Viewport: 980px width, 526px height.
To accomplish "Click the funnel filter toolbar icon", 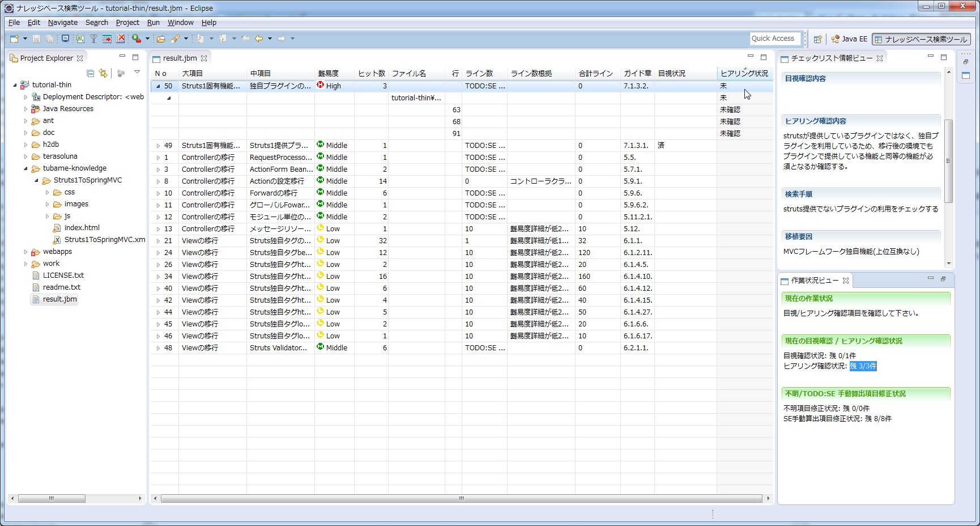I will pos(93,39).
